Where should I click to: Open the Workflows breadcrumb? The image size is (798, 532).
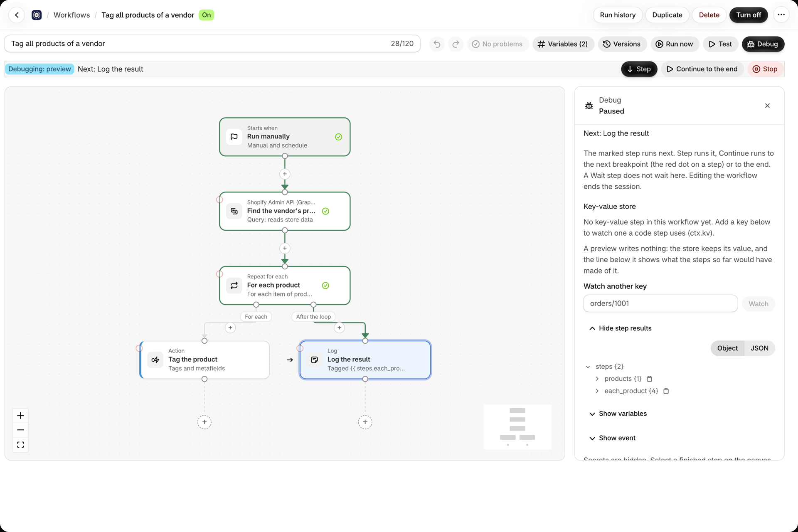(x=71, y=15)
